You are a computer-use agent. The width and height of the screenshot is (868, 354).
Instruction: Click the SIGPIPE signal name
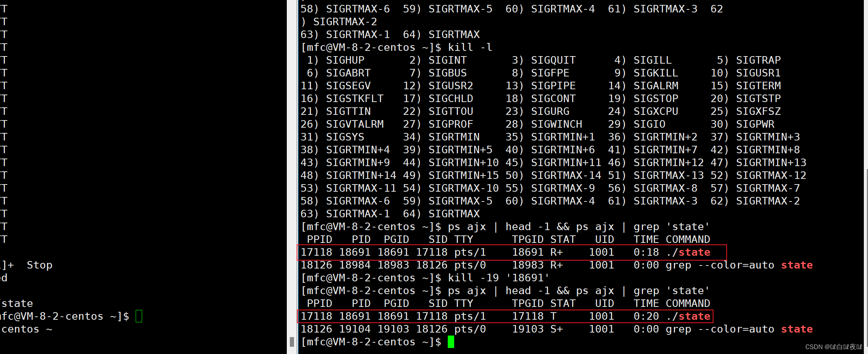(x=553, y=86)
